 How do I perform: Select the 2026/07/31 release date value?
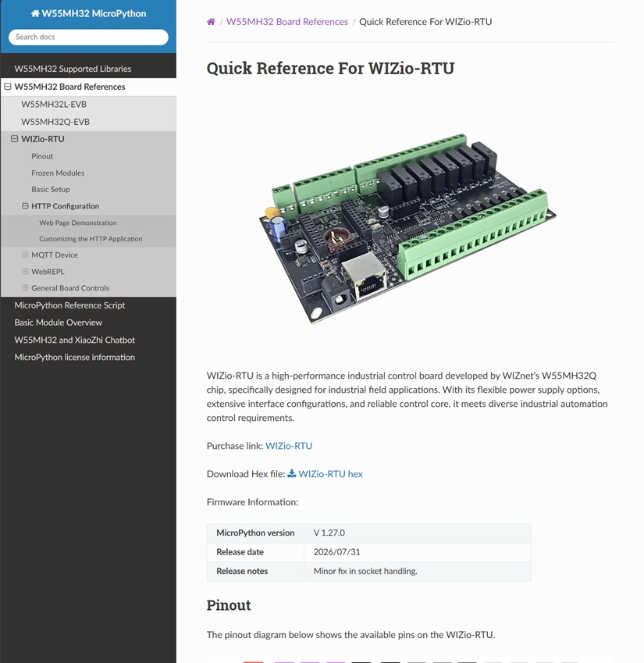coord(336,552)
